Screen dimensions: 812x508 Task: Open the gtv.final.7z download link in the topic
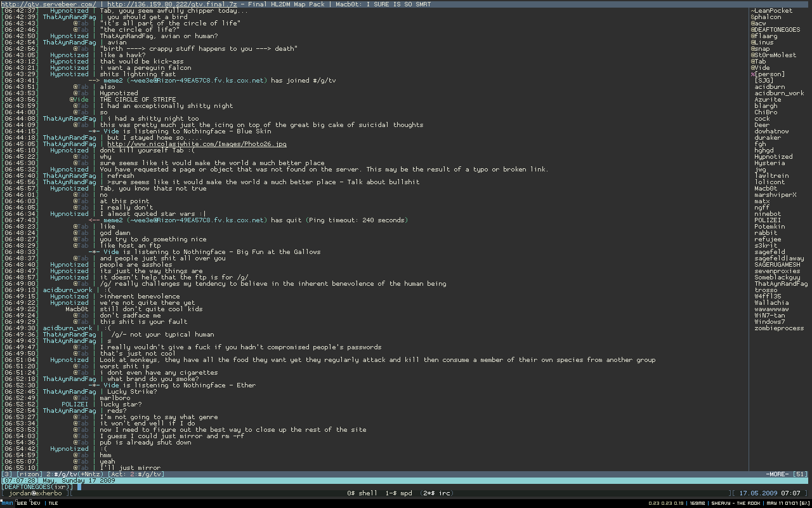(x=172, y=4)
